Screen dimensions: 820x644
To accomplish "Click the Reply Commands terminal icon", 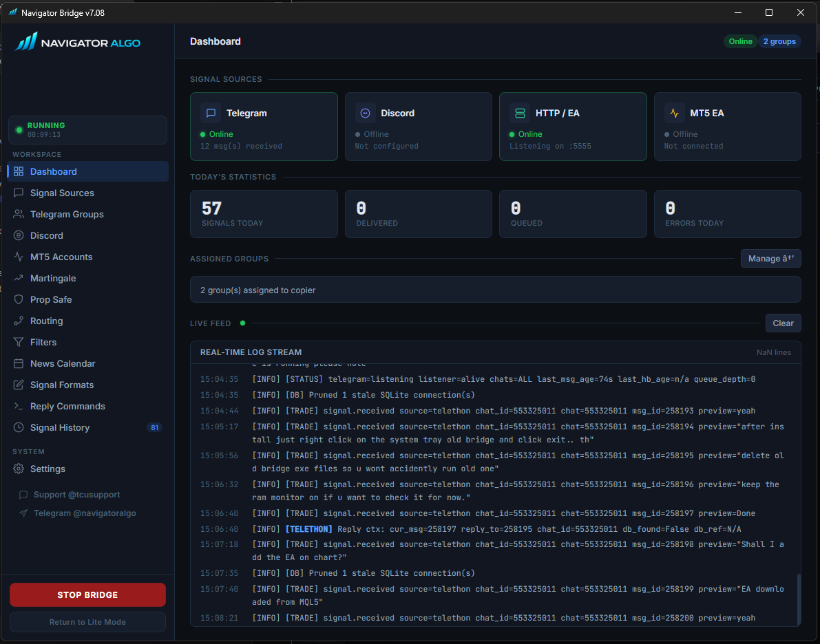I will click(x=19, y=406).
